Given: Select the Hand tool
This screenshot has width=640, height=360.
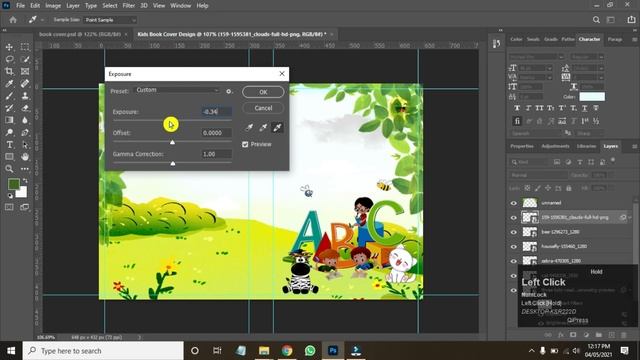Looking at the screenshot, I should 25,157.
